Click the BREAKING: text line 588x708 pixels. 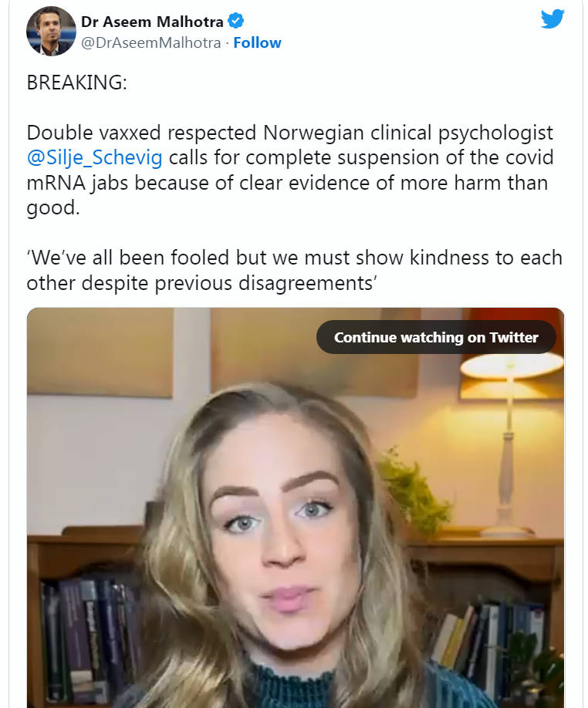(x=76, y=83)
